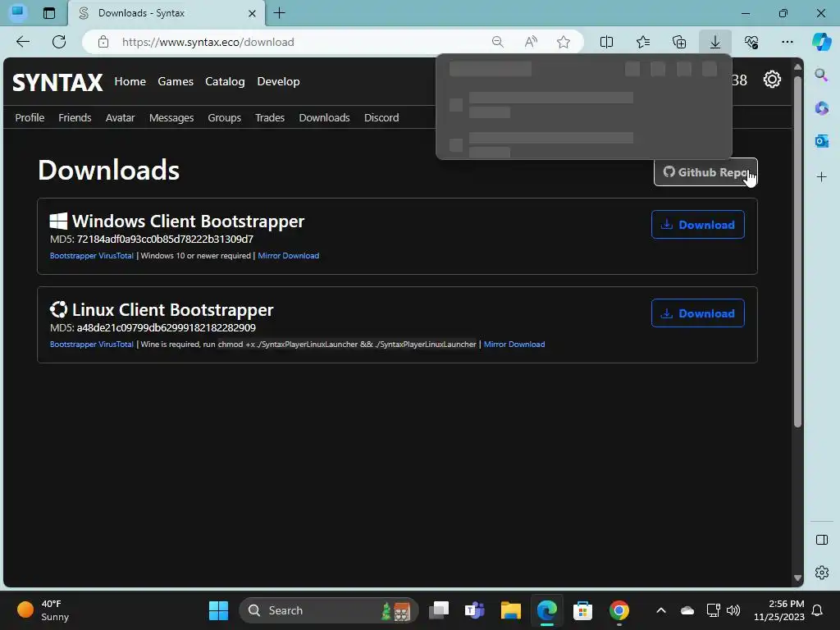Hide the sidebar panel toggle

click(821, 540)
